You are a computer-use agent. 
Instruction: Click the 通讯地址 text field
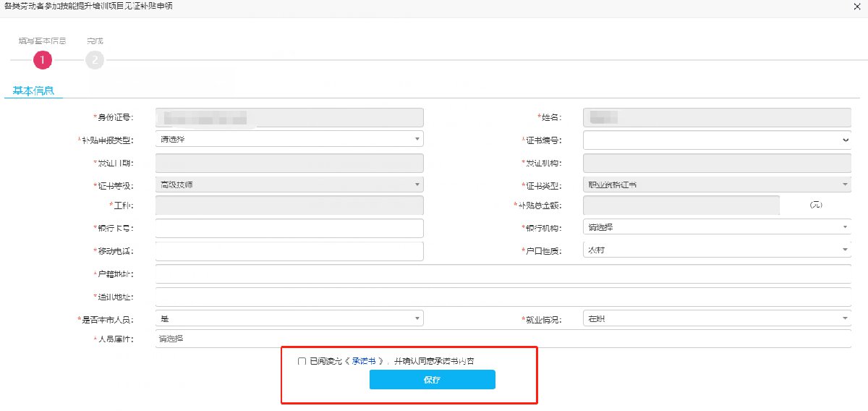(503, 297)
